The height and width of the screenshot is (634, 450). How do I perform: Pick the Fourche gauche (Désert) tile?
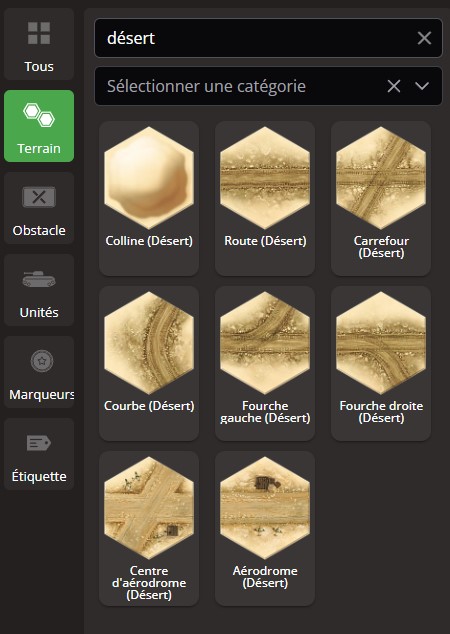[x=265, y=363]
